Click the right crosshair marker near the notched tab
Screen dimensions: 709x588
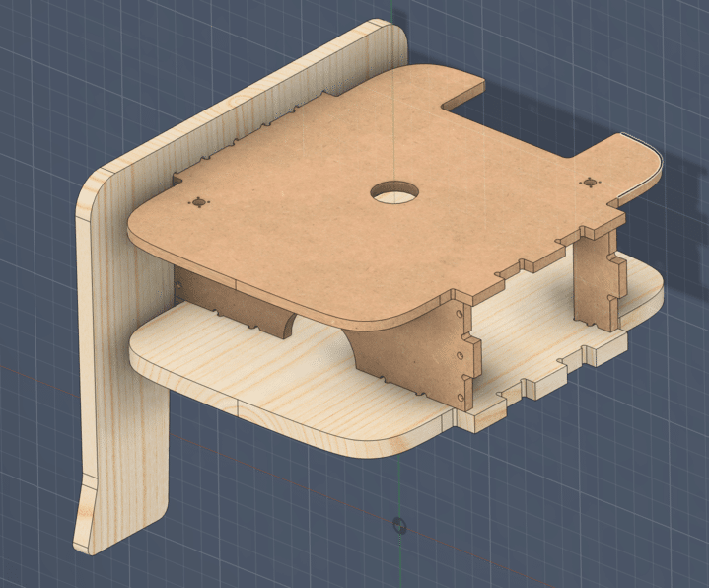pyautogui.click(x=590, y=183)
